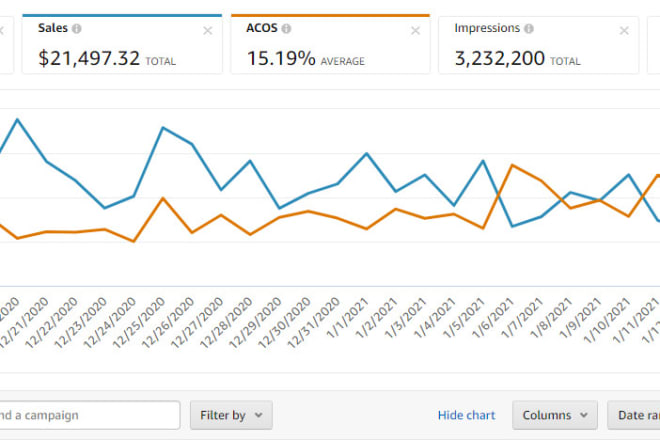Screen dimensions: 660x440
Task: Click the 1/10/2021 axis label
Action: 606,321
